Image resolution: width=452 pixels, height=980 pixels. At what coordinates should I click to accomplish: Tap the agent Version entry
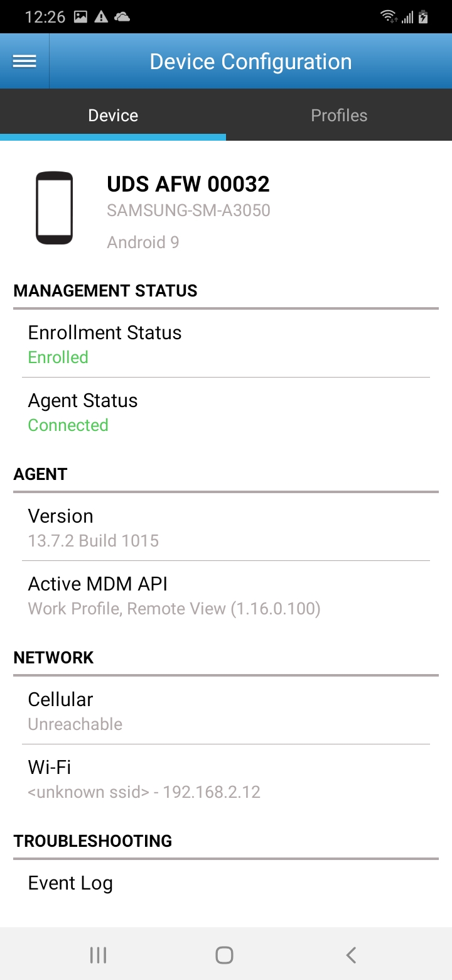coord(226,528)
